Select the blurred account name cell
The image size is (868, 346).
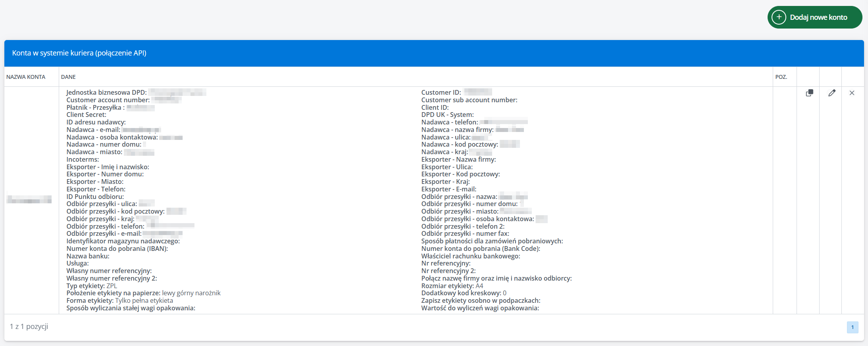coord(29,199)
